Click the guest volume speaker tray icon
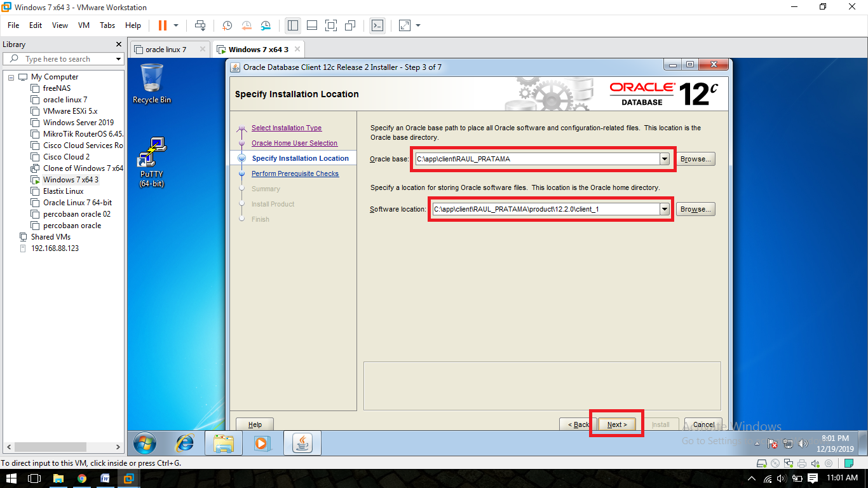This screenshot has height=488, width=868. (x=803, y=444)
